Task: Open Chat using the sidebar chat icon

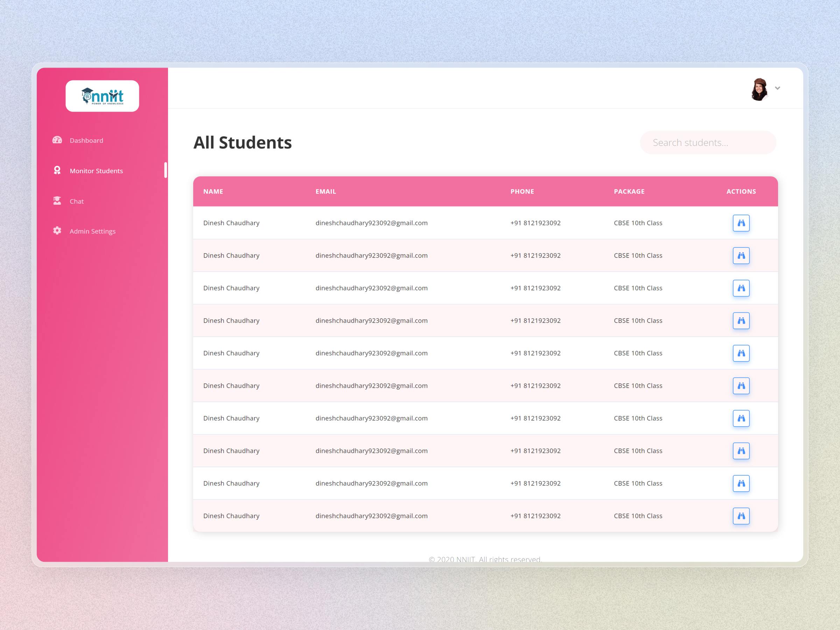Action: [x=57, y=201]
